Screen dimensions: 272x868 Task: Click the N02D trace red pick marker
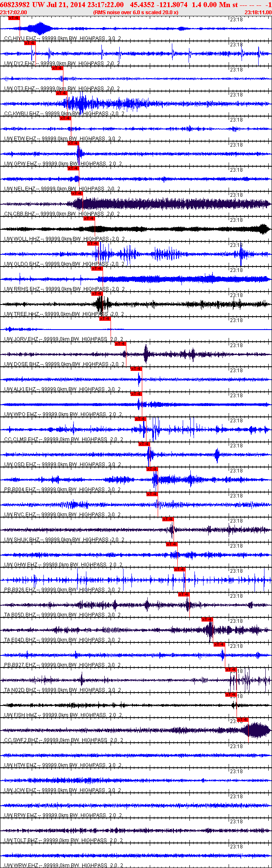tap(231, 670)
